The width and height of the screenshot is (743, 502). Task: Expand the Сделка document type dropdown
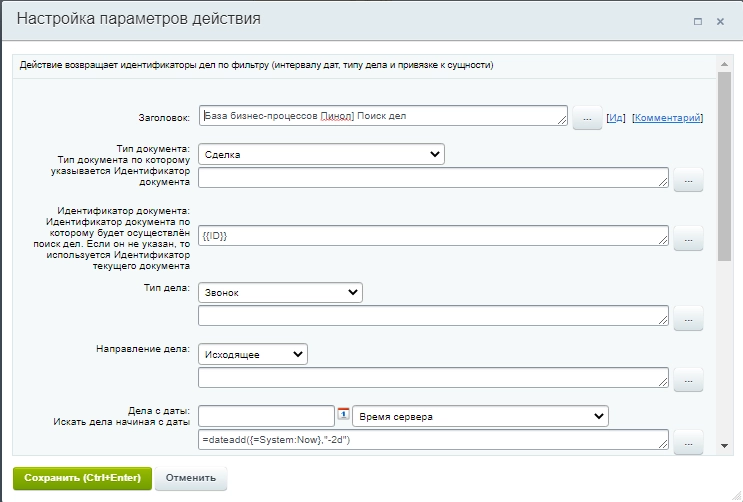(321, 154)
